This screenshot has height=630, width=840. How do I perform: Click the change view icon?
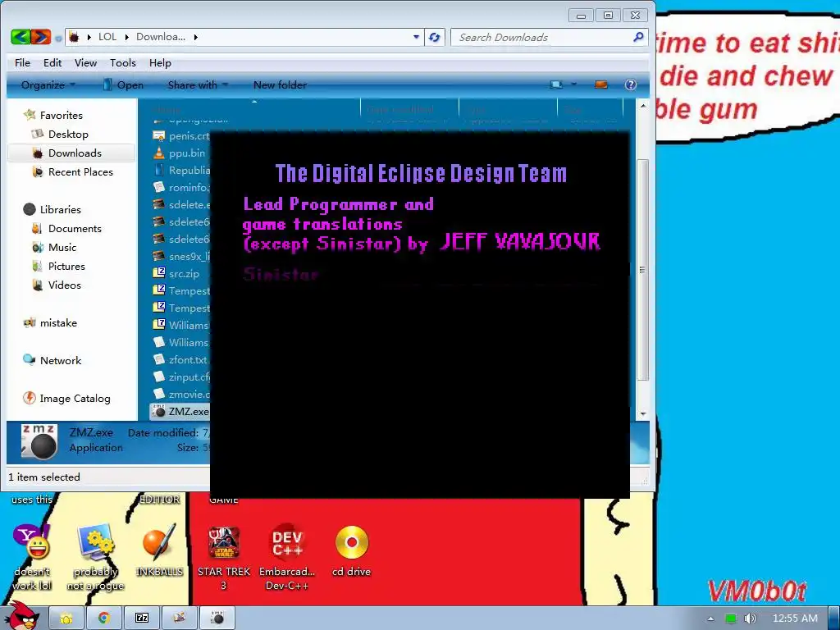click(556, 84)
